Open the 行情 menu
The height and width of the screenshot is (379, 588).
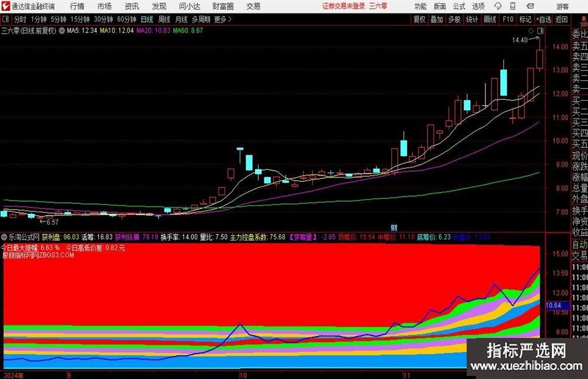point(77,6)
